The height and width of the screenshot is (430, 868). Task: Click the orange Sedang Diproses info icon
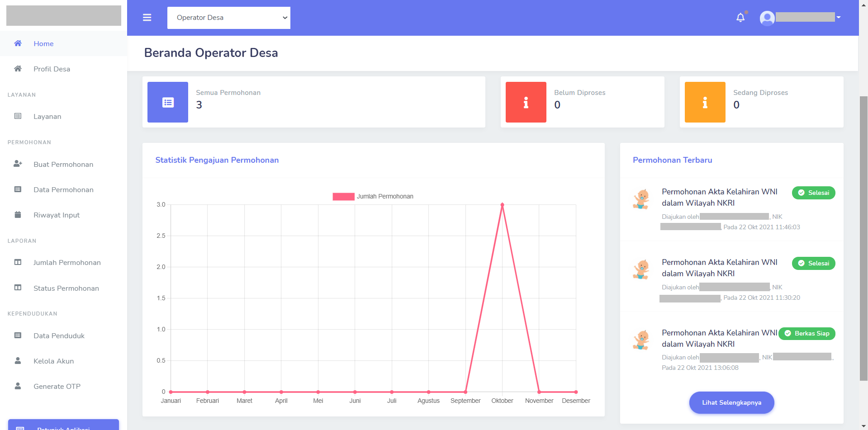coord(705,102)
